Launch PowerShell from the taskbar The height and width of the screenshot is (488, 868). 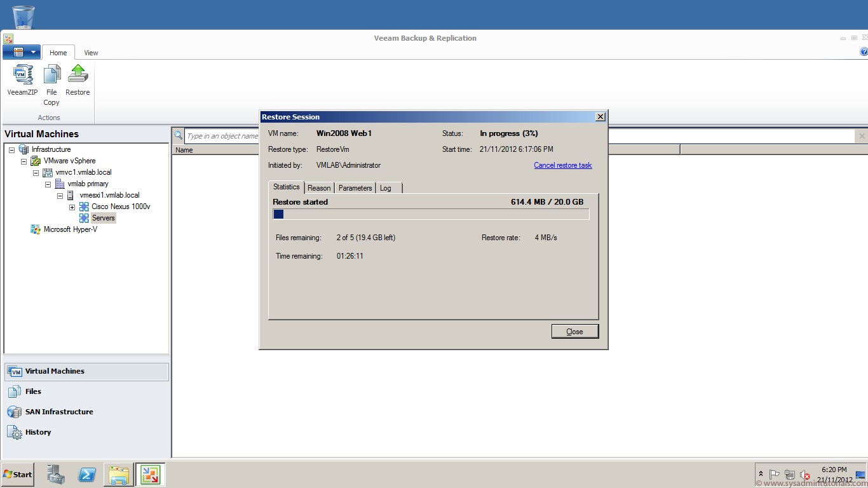[x=86, y=474]
